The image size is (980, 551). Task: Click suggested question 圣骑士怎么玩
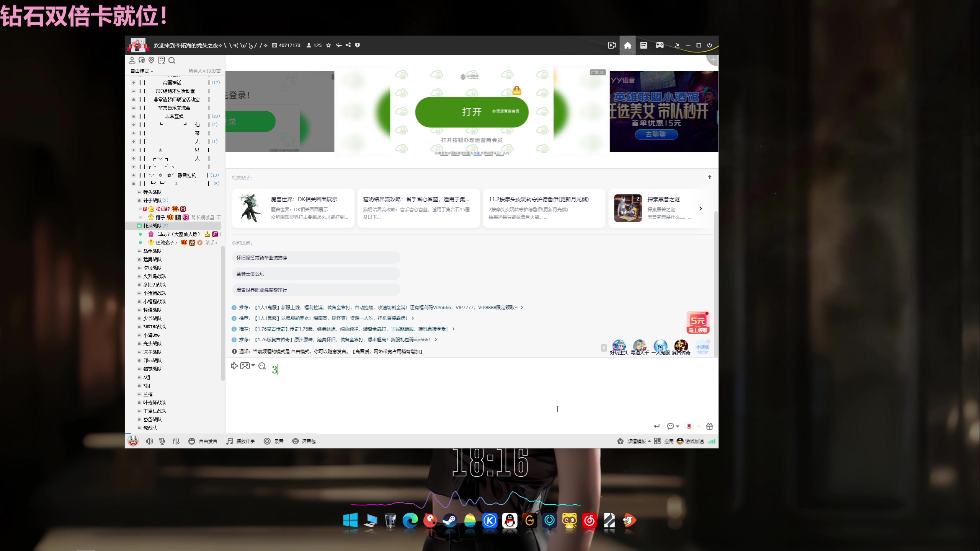click(250, 274)
